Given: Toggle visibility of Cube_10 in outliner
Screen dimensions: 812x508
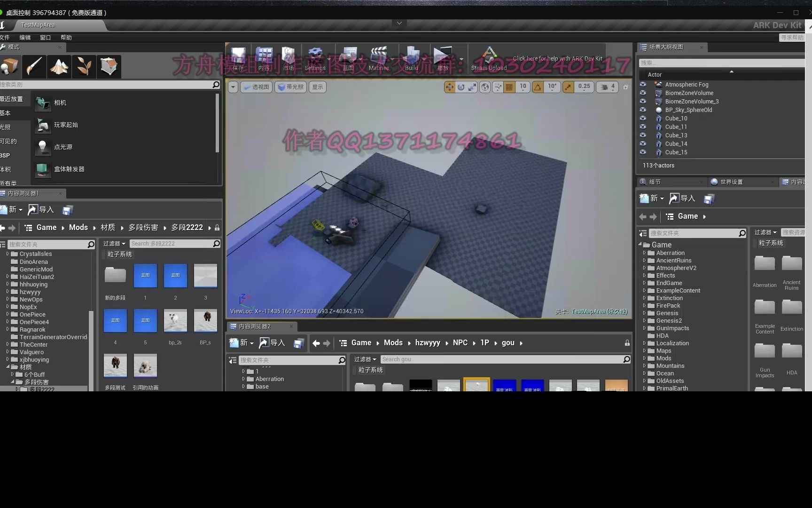Looking at the screenshot, I should click(x=643, y=119).
